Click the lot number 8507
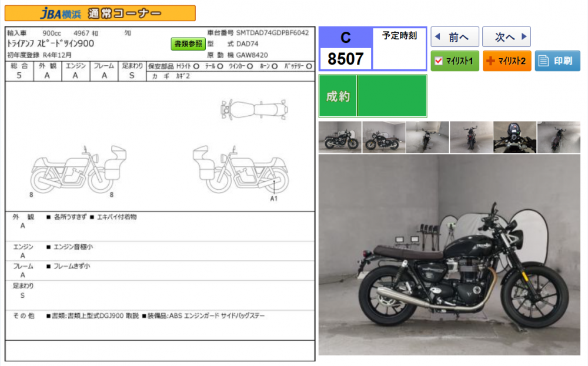Screen dimensions: 588x366 (x=346, y=59)
